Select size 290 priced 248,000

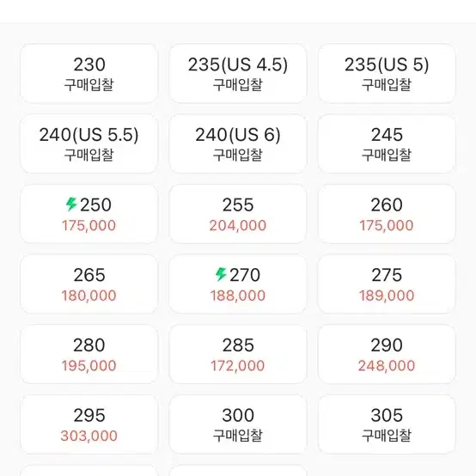click(x=387, y=354)
